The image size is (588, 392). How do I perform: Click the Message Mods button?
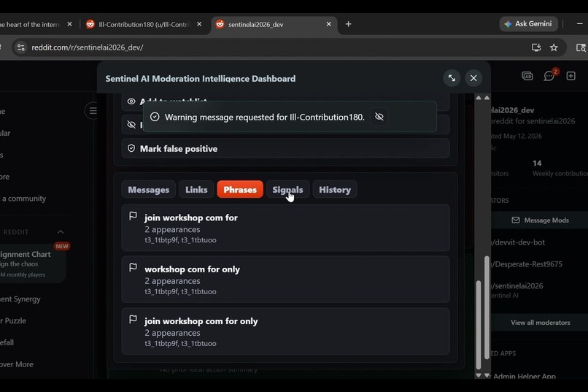540,220
